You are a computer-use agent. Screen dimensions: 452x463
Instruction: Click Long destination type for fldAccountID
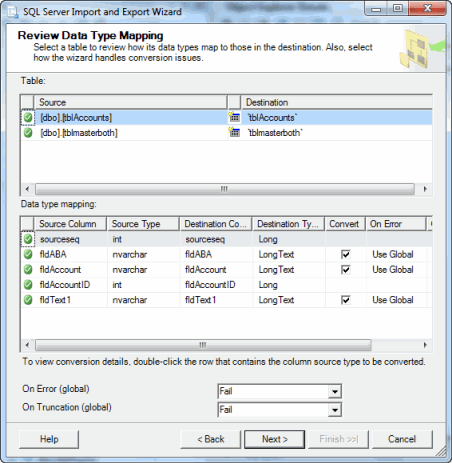[289, 285]
